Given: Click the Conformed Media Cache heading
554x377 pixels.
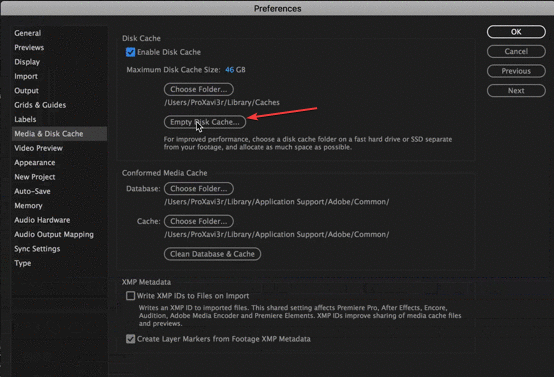Looking at the screenshot, I should [x=165, y=173].
